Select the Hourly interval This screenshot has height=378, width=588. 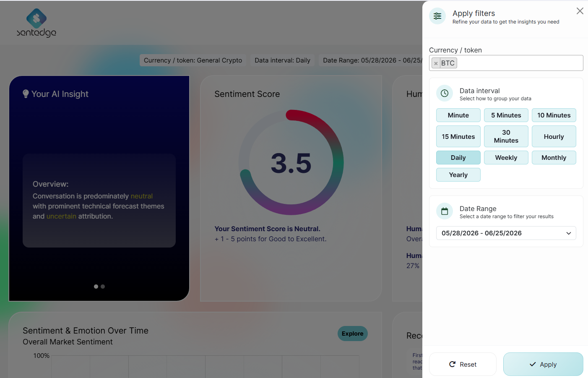point(554,136)
